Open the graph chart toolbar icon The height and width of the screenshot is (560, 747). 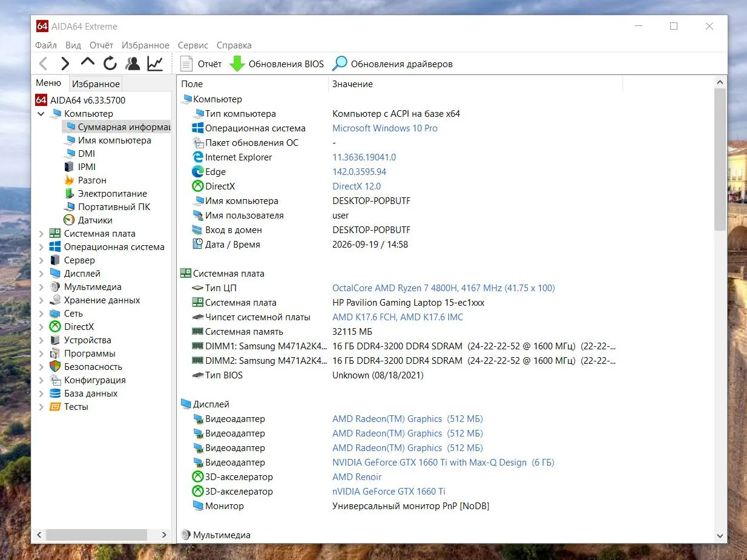click(155, 64)
